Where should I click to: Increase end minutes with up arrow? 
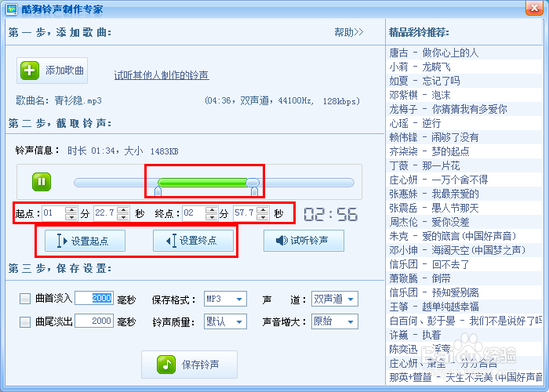coord(212,209)
